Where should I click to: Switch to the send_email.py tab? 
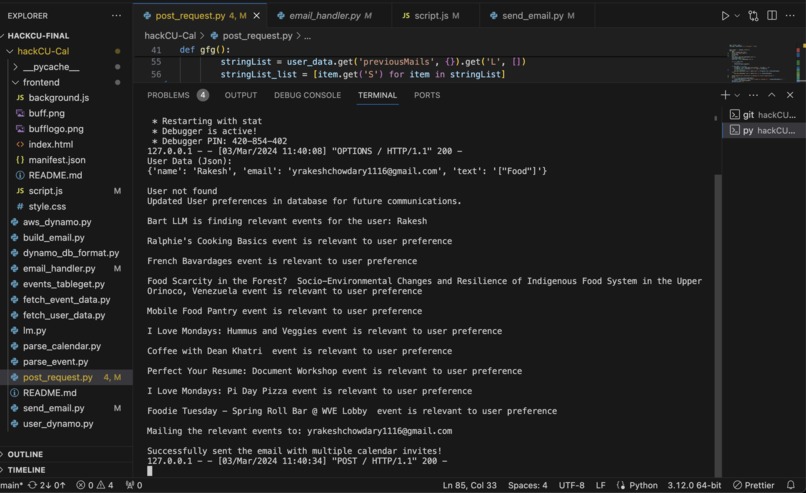(533, 16)
